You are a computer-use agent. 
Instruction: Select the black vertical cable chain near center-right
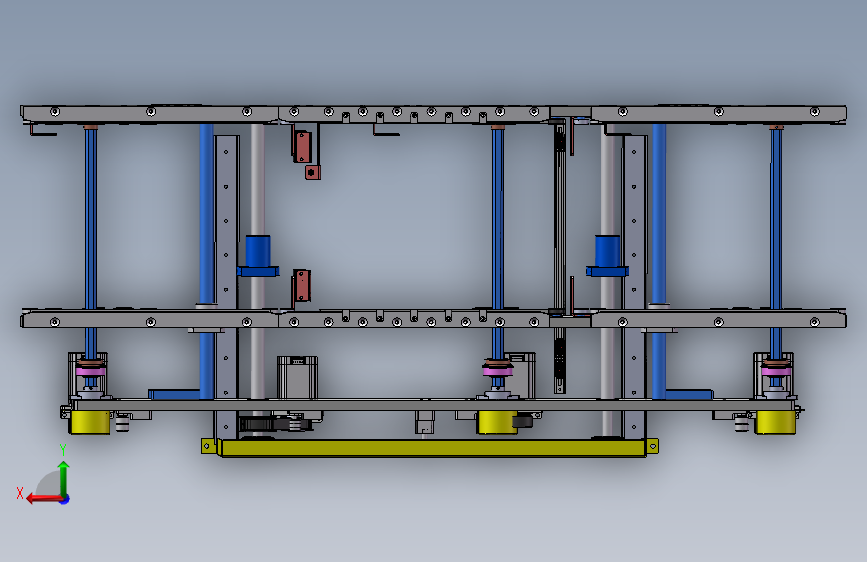[x=560, y=256]
